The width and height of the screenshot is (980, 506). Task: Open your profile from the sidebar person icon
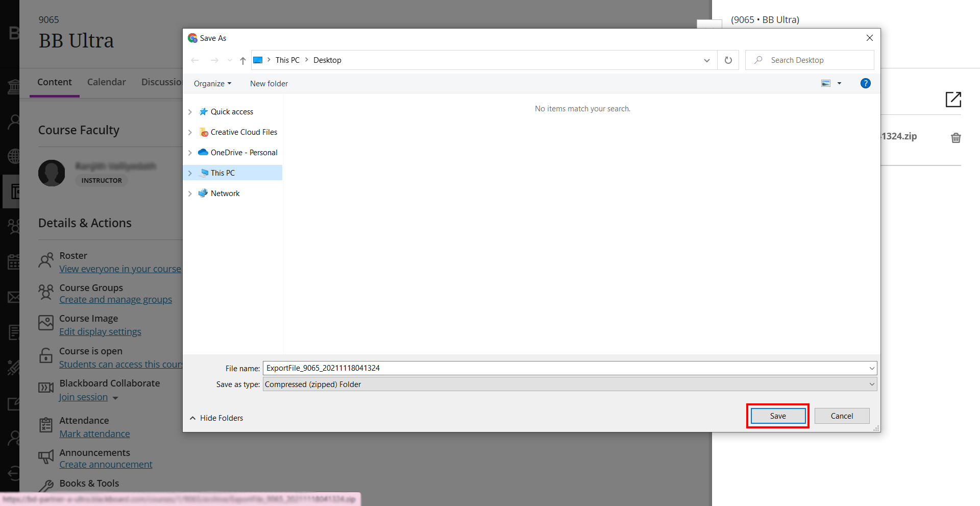pyautogui.click(x=13, y=121)
